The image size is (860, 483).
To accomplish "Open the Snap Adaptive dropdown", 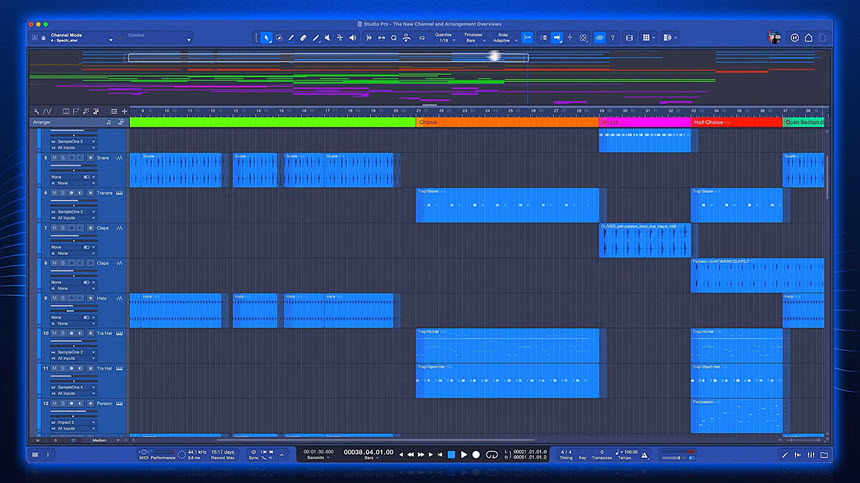I will (504, 38).
